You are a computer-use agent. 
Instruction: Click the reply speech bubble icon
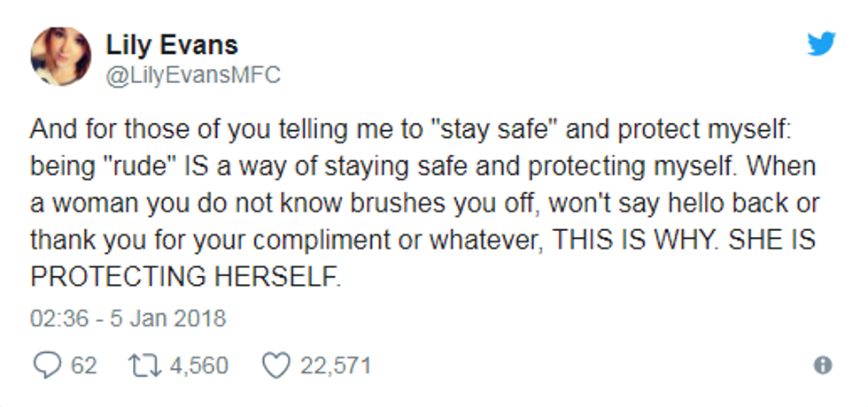click(x=46, y=365)
